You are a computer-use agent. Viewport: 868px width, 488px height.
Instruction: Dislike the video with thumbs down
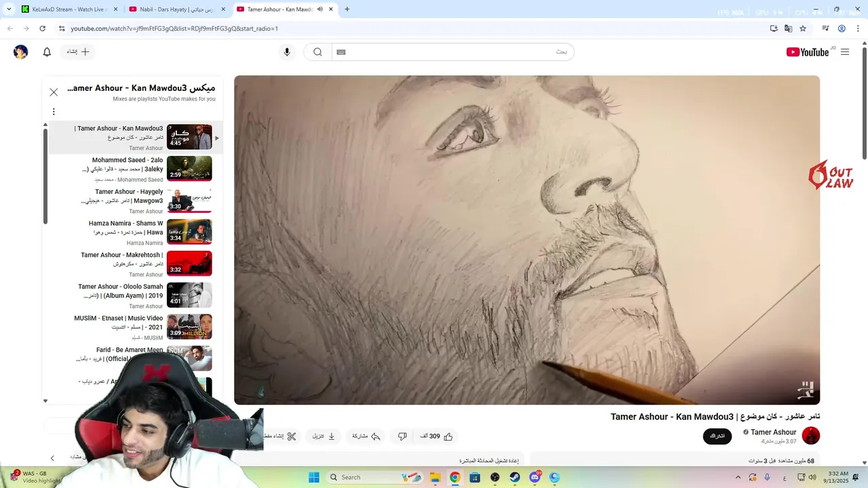(x=402, y=436)
